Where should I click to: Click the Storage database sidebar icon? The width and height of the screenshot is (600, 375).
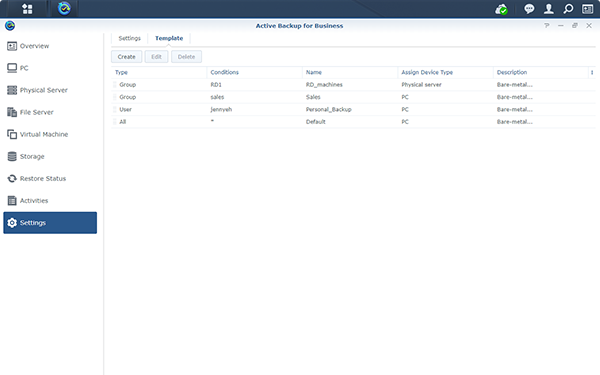click(x=12, y=157)
